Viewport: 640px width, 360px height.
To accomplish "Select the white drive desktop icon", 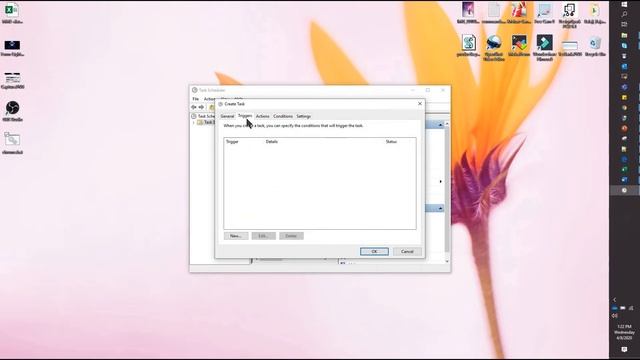I will coord(569,47).
